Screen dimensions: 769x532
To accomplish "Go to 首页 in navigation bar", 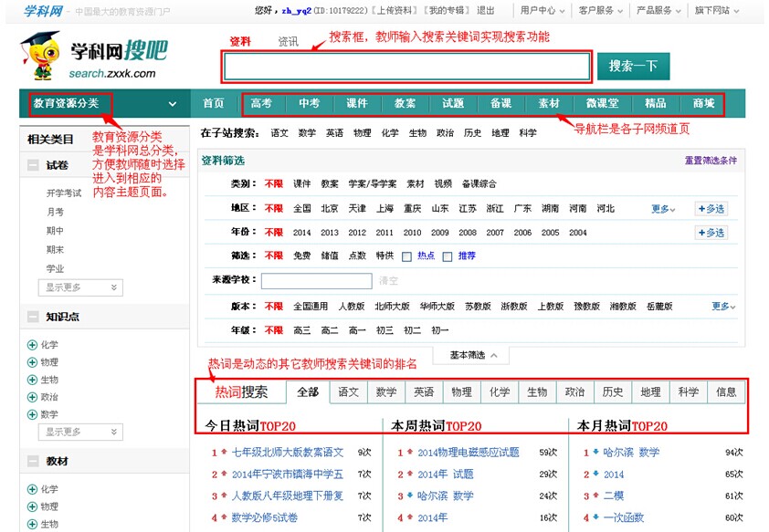I will [x=214, y=103].
